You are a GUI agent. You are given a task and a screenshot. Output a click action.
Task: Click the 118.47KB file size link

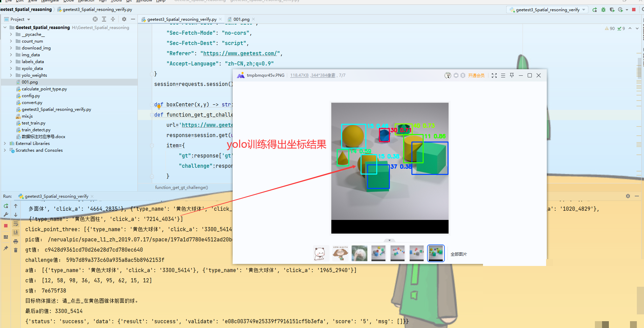(x=299, y=75)
